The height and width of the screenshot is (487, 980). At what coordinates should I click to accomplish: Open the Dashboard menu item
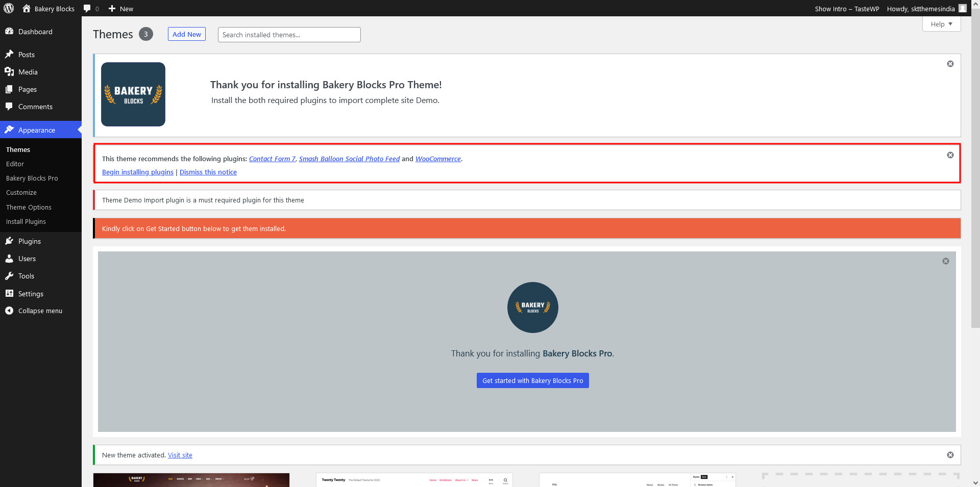tap(35, 32)
